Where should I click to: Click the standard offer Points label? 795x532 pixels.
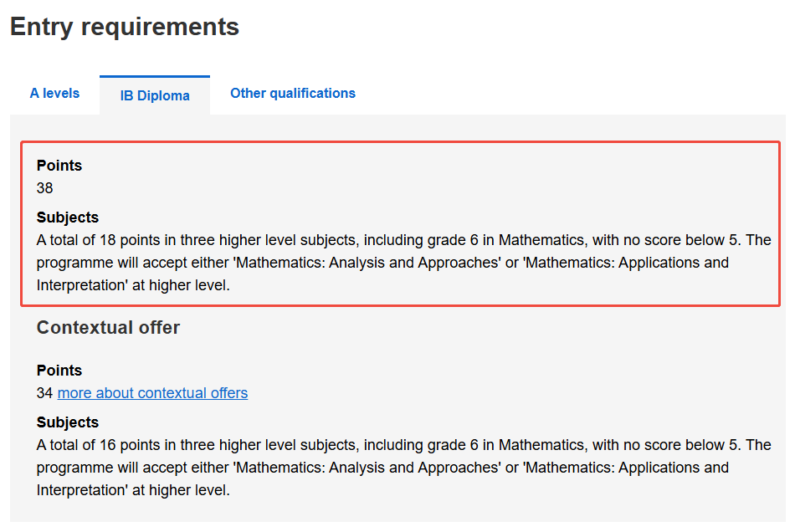click(59, 165)
